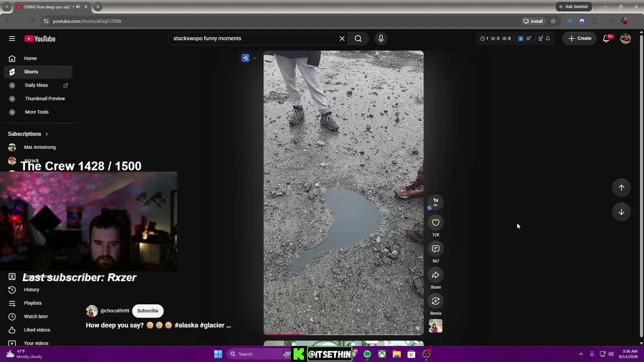Remix this short
The image size is (644, 362).
[436, 301]
